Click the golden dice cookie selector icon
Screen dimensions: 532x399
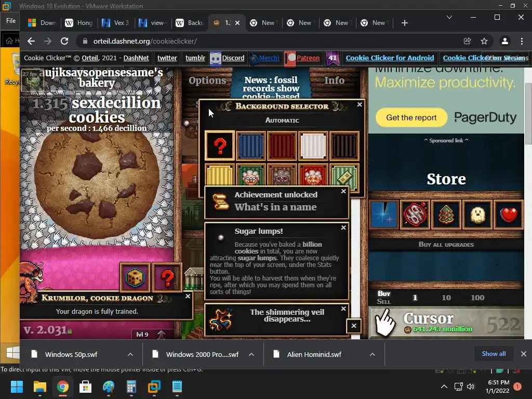[x=135, y=277]
